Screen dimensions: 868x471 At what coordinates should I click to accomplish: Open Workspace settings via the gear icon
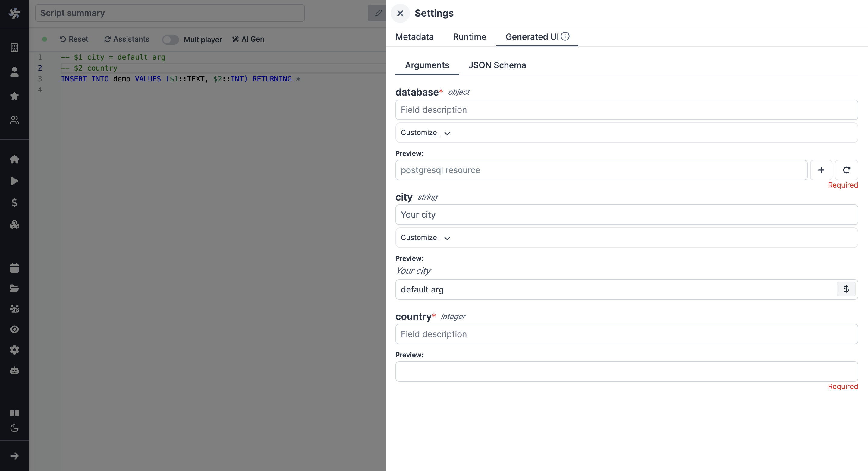[14, 349]
